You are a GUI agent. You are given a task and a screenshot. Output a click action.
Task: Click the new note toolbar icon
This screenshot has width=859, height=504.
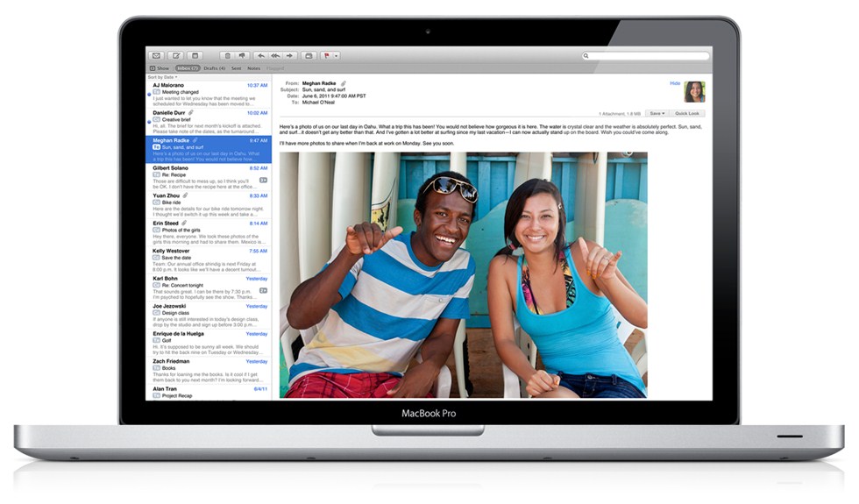195,55
